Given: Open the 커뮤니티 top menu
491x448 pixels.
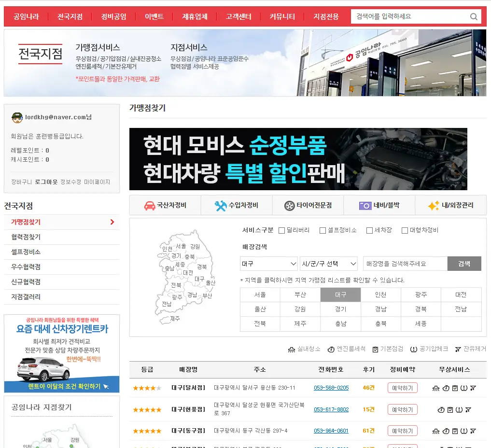Looking at the screenshot, I should tap(282, 16).
